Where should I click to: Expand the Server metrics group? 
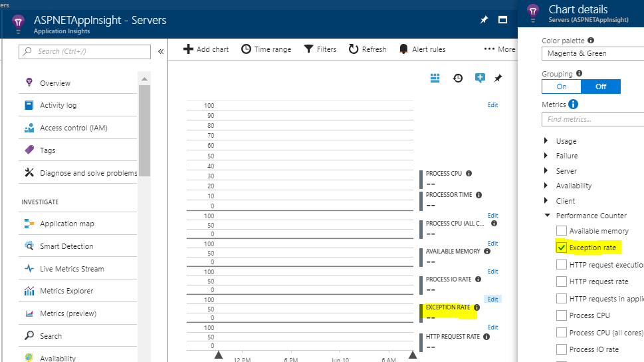546,170
